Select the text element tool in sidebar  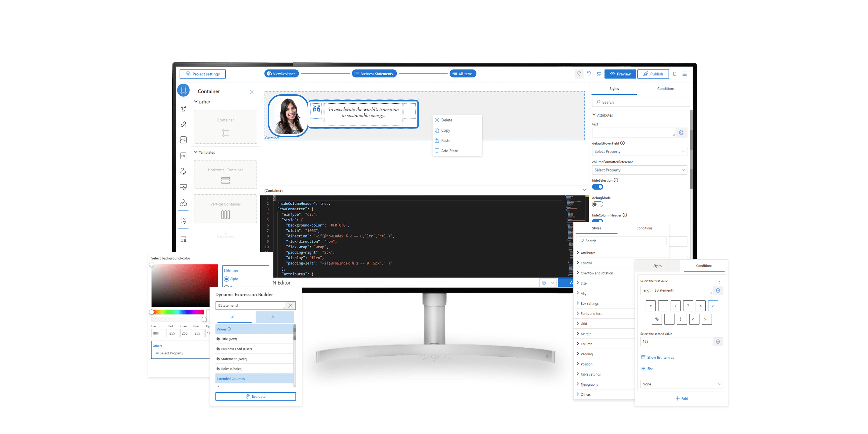pyautogui.click(x=183, y=108)
